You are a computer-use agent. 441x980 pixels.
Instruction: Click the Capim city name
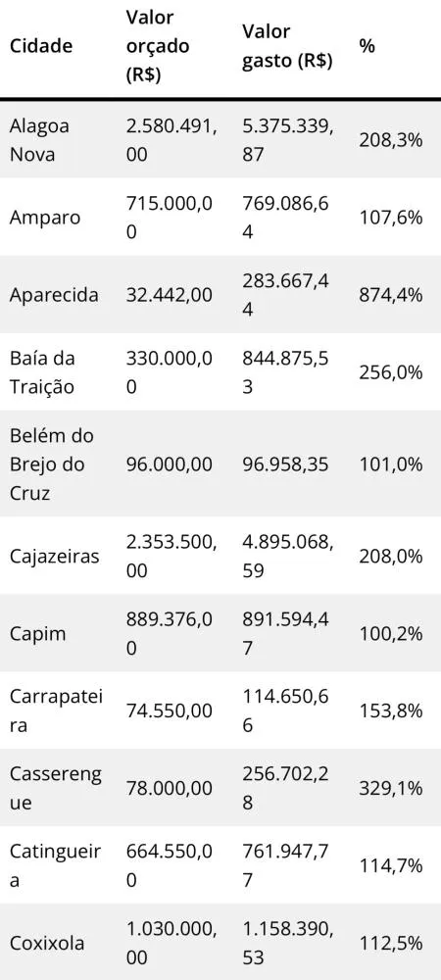click(x=34, y=633)
